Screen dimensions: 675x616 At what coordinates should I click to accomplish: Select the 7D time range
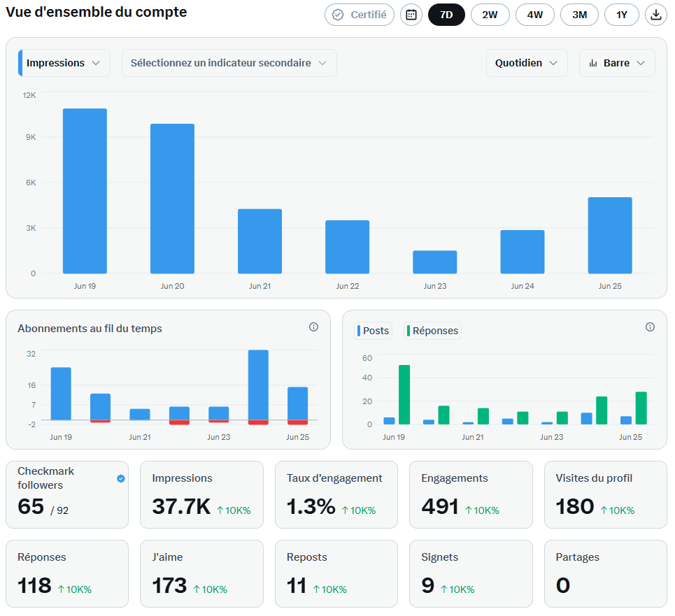pos(446,15)
